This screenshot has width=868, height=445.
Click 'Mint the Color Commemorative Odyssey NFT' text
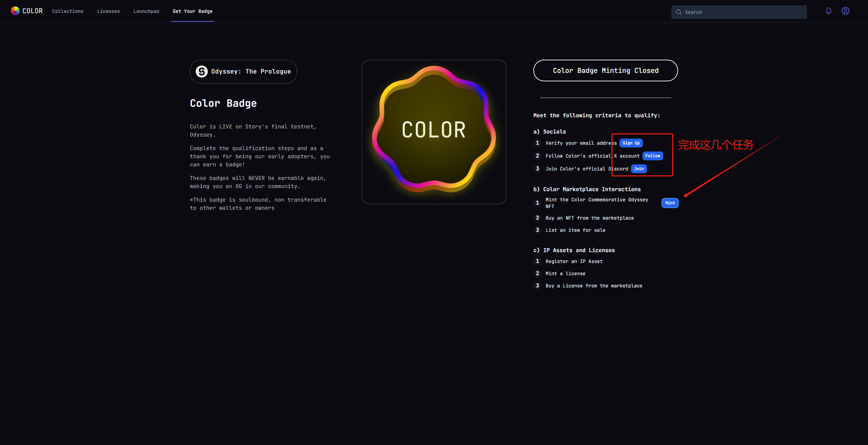pyautogui.click(x=597, y=203)
